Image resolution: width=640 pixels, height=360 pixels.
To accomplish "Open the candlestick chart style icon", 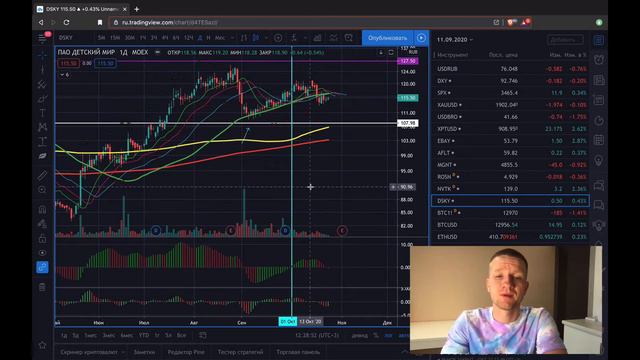I will pyautogui.click(x=256, y=38).
